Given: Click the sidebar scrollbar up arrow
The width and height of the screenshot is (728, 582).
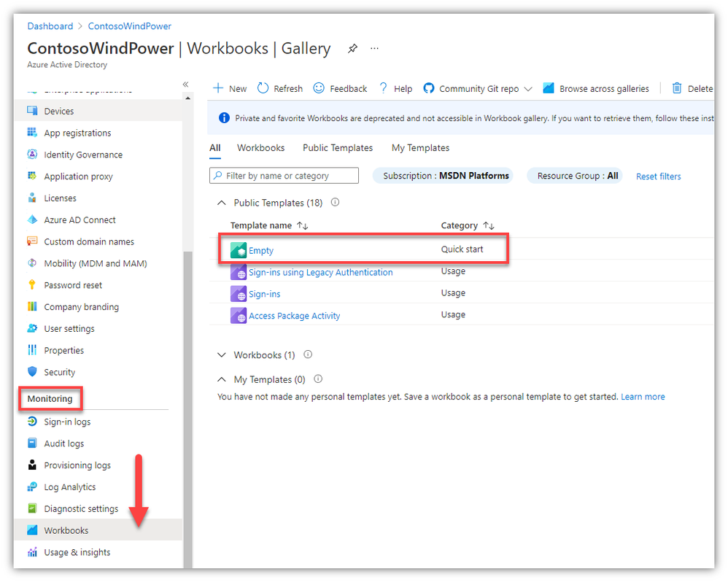Looking at the screenshot, I should pyautogui.click(x=187, y=98).
